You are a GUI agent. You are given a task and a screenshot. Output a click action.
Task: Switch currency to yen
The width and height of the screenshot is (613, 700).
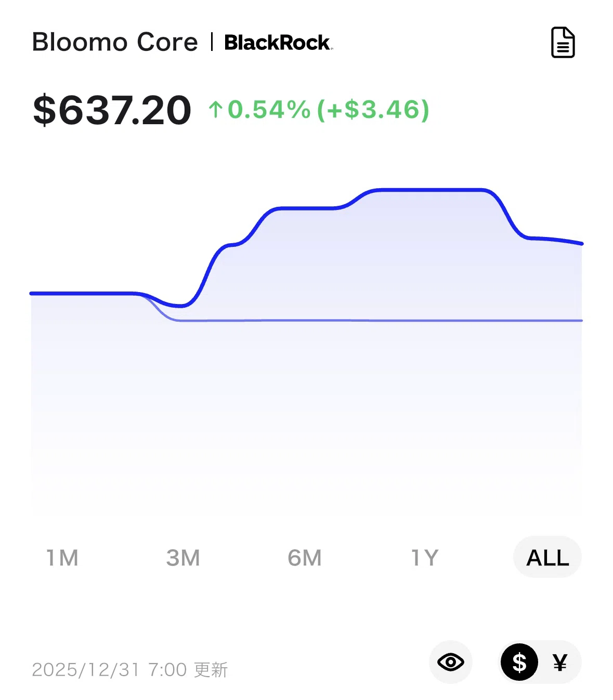[560, 663]
